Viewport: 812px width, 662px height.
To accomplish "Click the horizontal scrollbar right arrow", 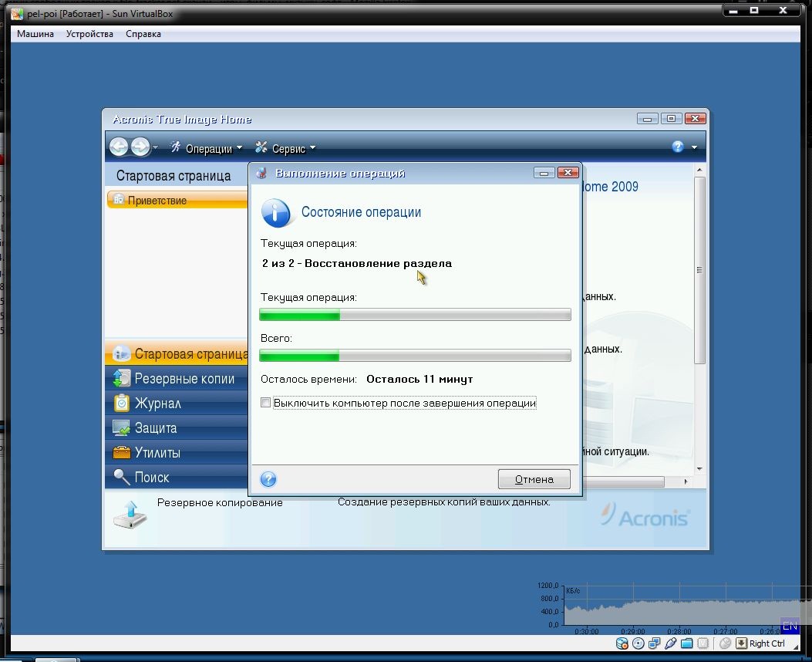I will 686,481.
